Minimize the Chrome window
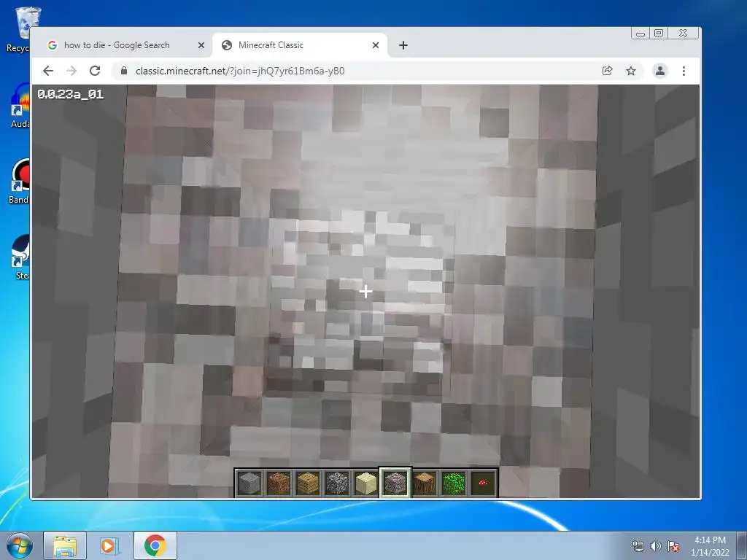 pos(640,34)
